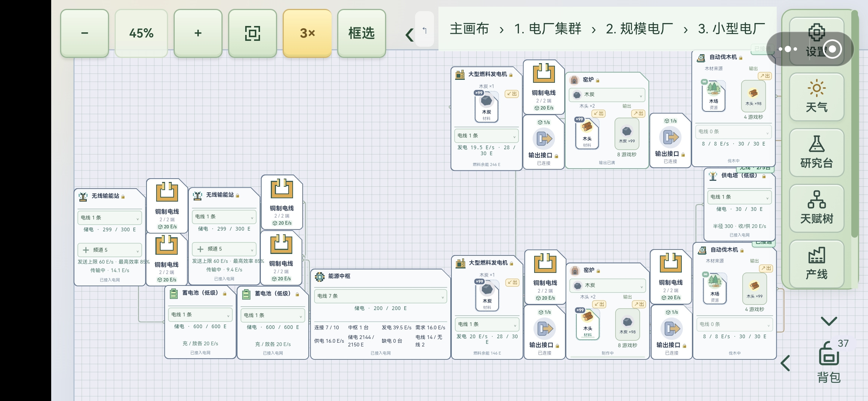The height and width of the screenshot is (401, 868).
Task: Open 设置 settings gear icon
Action: point(816,33)
